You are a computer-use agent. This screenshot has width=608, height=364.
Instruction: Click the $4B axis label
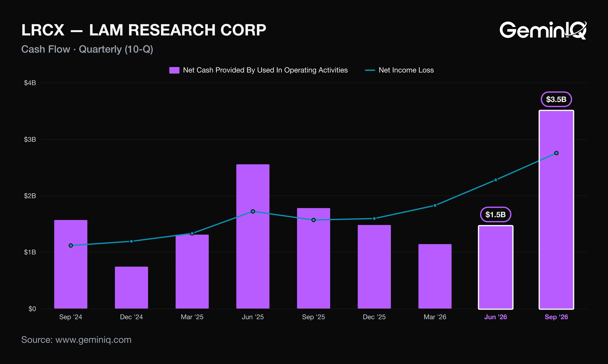tap(30, 83)
